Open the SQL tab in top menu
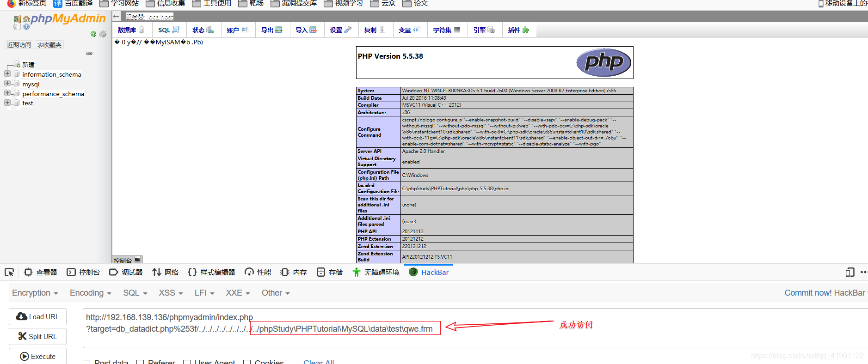Image resolution: width=868 pixels, height=364 pixels. point(169,30)
